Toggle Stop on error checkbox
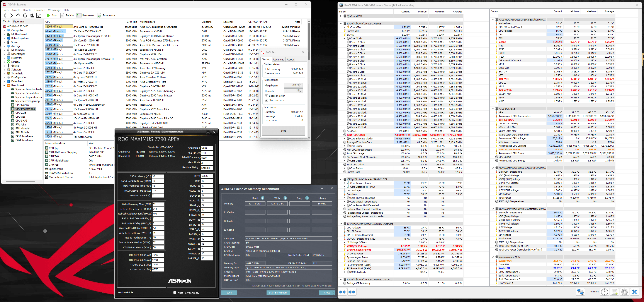Screen dimensions: 644x302 tap(266, 100)
